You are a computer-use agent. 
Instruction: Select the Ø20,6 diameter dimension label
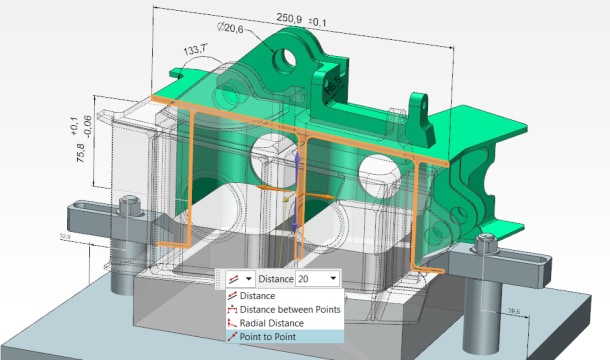pyautogui.click(x=230, y=28)
